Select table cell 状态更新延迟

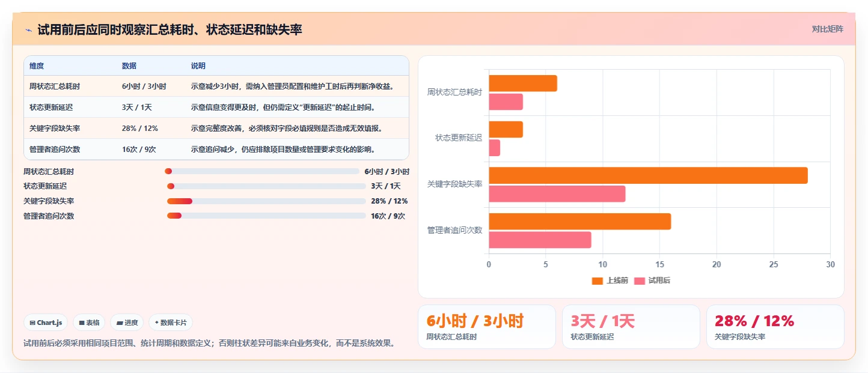pyautogui.click(x=51, y=108)
